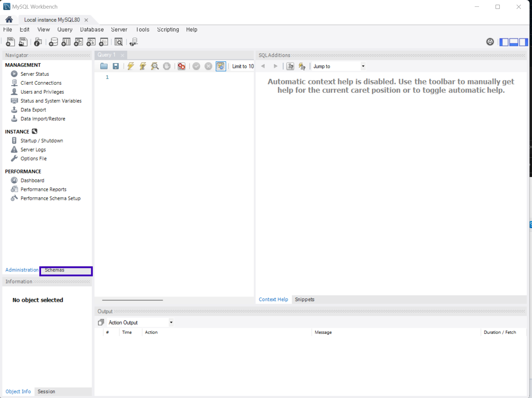
Task: Switch to the Administration navigator tab
Action: pos(22,270)
